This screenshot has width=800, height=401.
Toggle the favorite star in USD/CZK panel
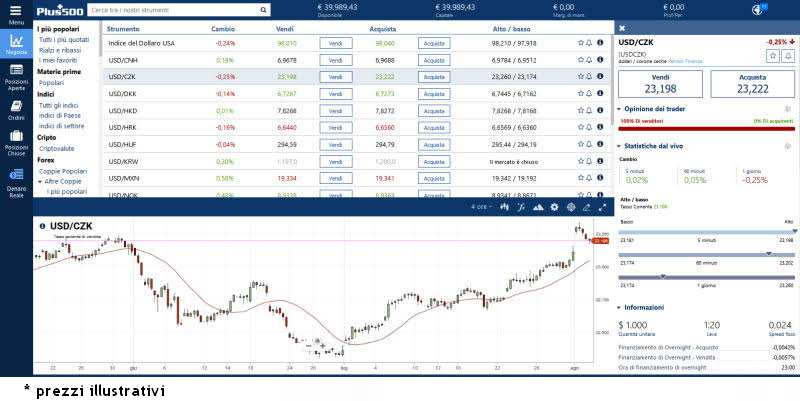(x=773, y=56)
